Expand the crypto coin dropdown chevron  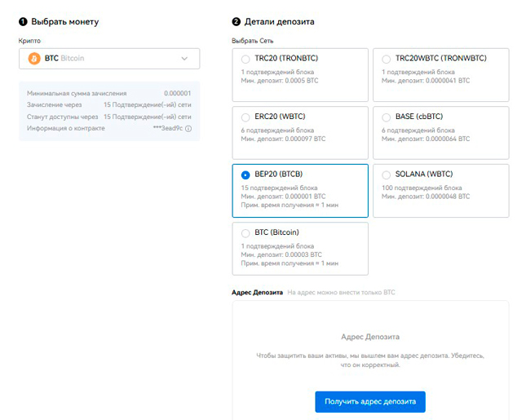184,59
